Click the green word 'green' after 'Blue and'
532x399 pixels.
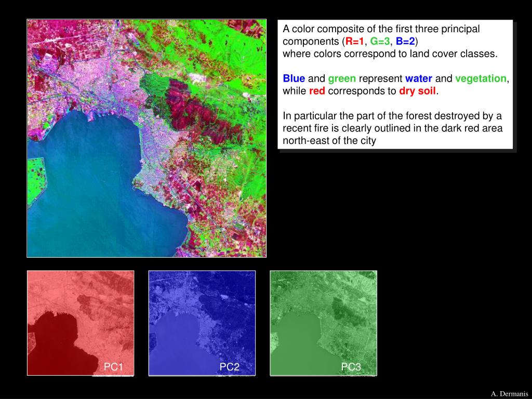point(342,79)
